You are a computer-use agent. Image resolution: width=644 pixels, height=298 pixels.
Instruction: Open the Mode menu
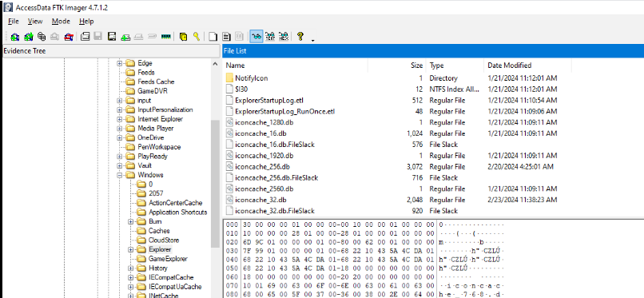coord(61,22)
